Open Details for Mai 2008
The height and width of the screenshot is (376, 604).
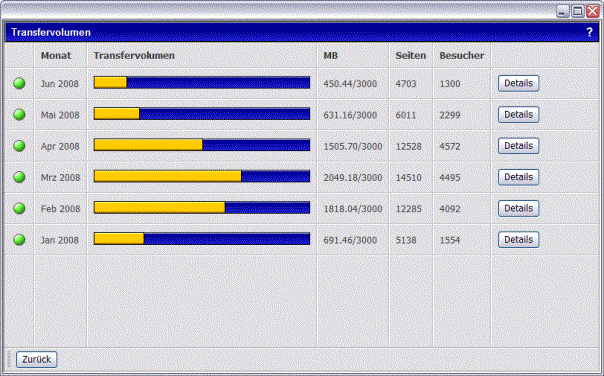[518, 114]
